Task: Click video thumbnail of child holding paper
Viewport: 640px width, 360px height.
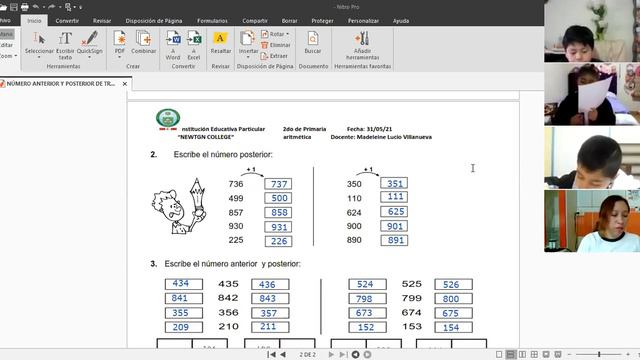Action: (x=592, y=94)
